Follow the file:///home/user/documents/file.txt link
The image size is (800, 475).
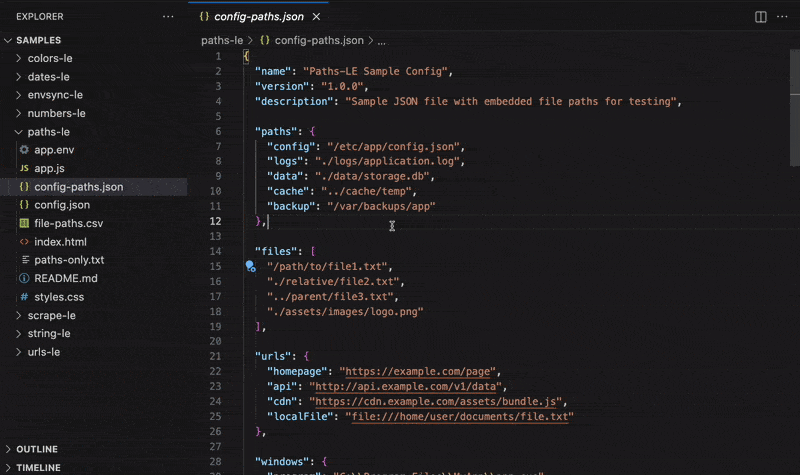460,416
